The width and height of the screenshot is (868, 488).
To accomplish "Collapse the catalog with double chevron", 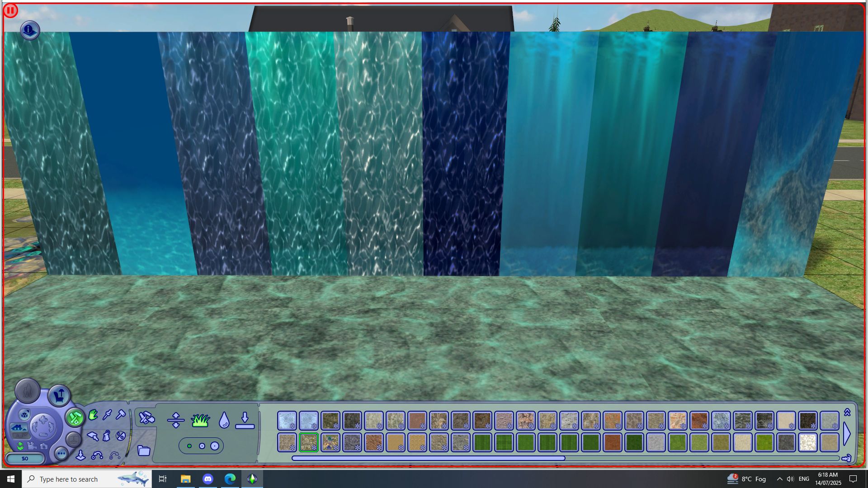I will (x=847, y=412).
